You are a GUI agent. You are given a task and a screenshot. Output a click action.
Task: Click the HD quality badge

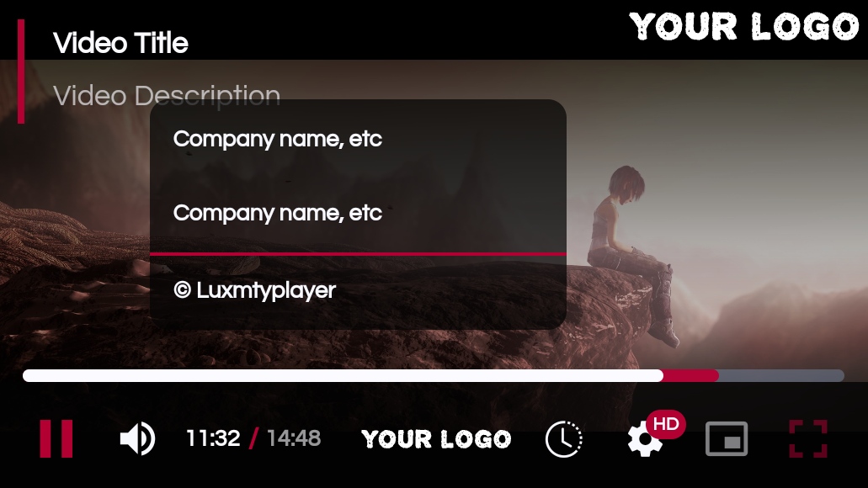(666, 424)
